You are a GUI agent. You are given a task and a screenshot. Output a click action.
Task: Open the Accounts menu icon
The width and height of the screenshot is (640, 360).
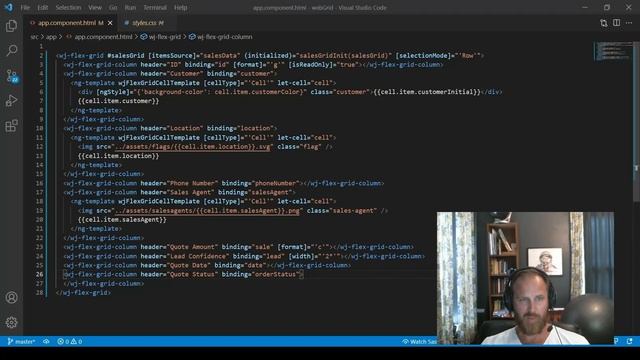(11, 298)
